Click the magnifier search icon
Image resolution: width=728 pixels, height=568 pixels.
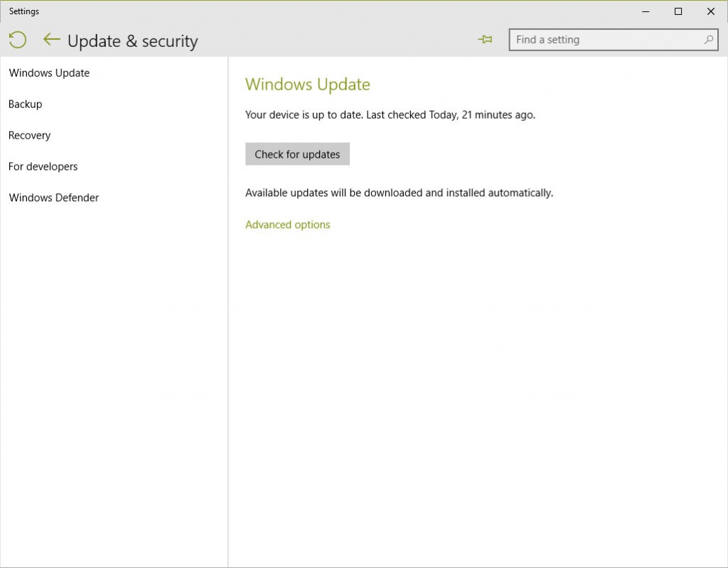point(709,40)
